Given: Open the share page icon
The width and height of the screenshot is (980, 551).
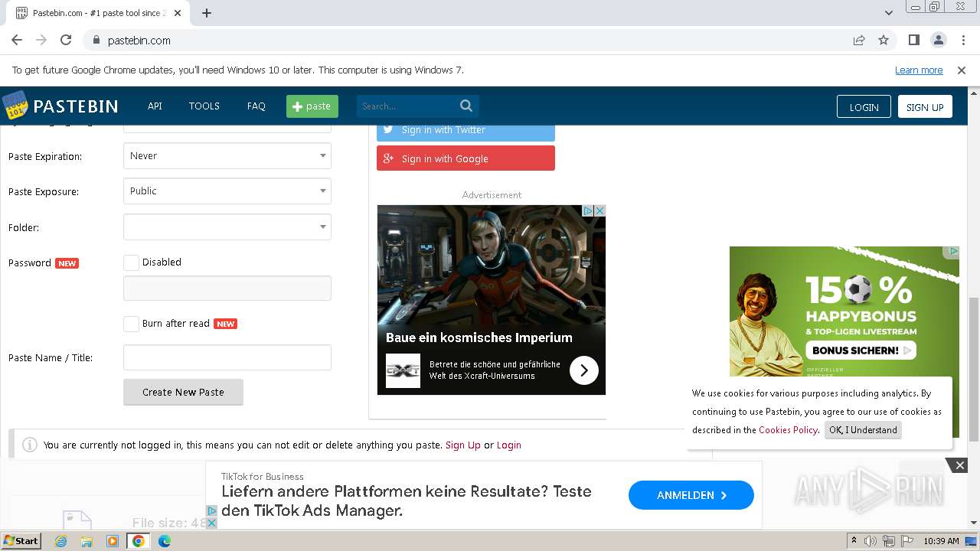Looking at the screenshot, I should pos(859,40).
